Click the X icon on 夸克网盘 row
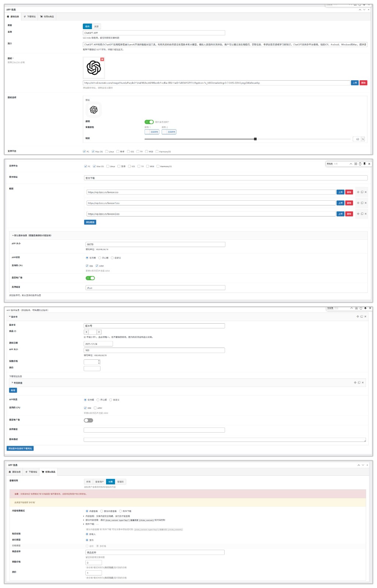Screen dimensions: 377x588 pyautogui.click(x=363, y=383)
